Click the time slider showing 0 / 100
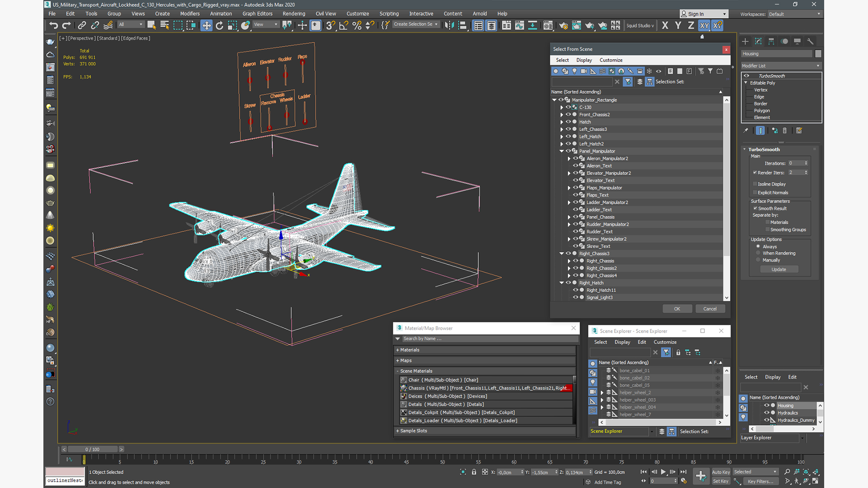 (93, 449)
